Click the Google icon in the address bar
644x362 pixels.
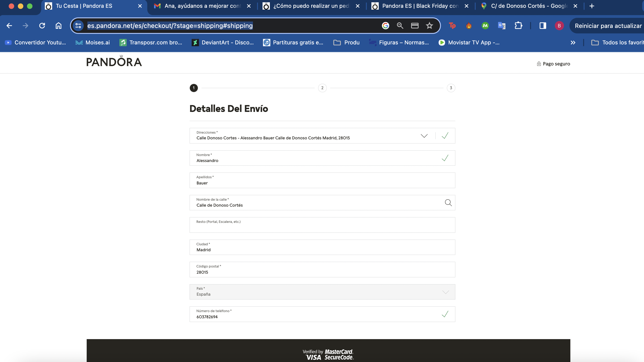pos(385,26)
